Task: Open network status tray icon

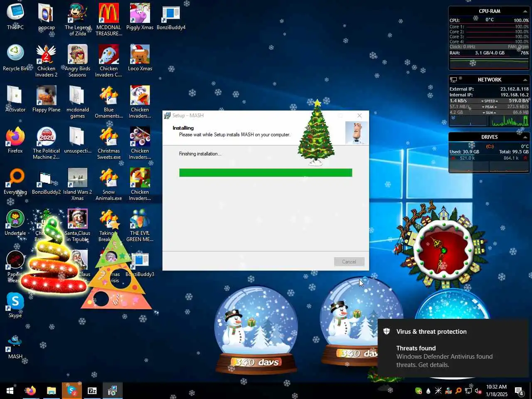Action: [x=468, y=391]
